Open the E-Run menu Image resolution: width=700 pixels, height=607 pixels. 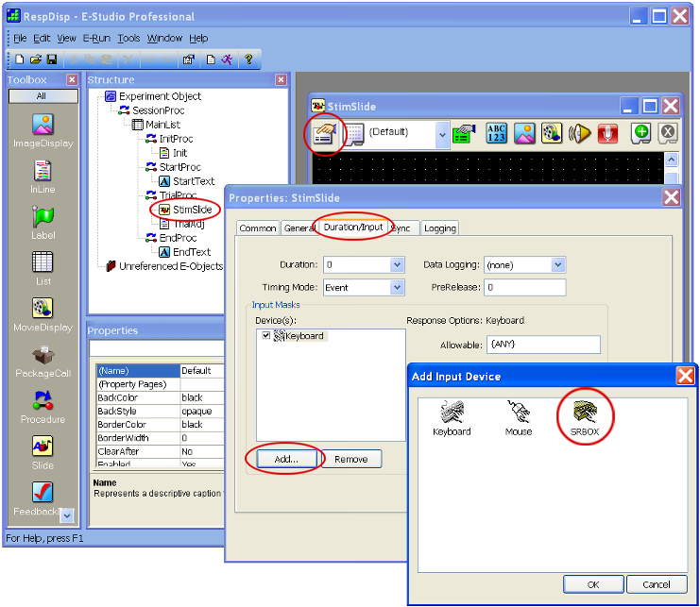tap(96, 39)
